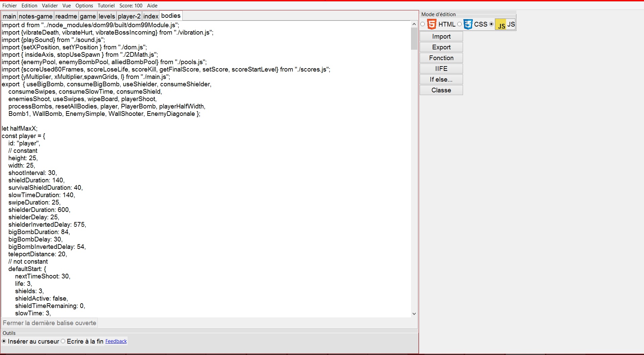Insert an IIFE snippet
Image resolution: width=644 pixels, height=355 pixels.
tap(441, 69)
